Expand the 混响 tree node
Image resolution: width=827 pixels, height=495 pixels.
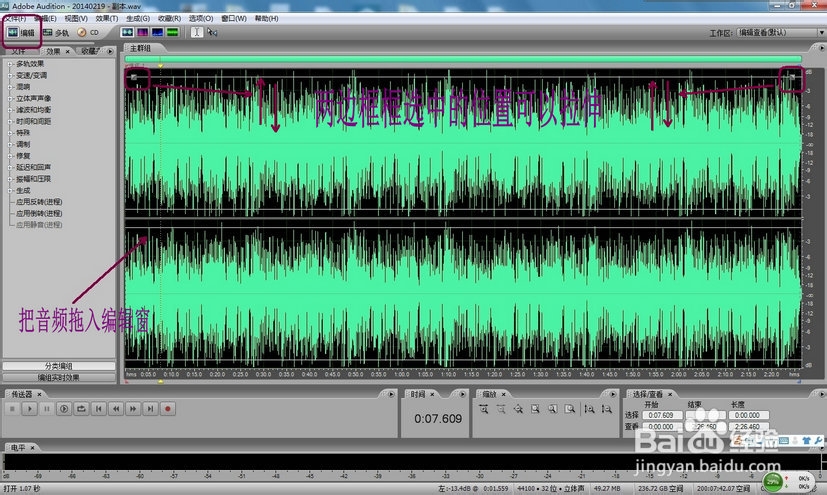[x=9, y=87]
